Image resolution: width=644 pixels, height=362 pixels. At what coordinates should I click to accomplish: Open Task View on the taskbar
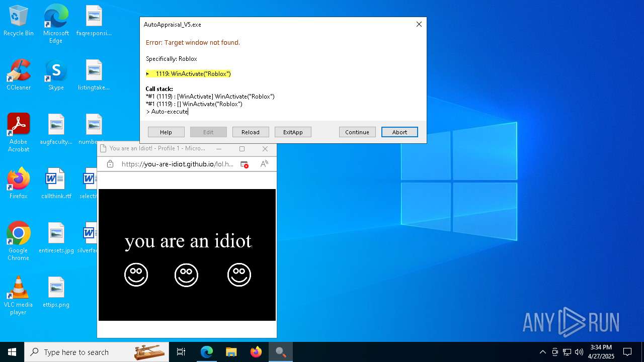[181, 352]
